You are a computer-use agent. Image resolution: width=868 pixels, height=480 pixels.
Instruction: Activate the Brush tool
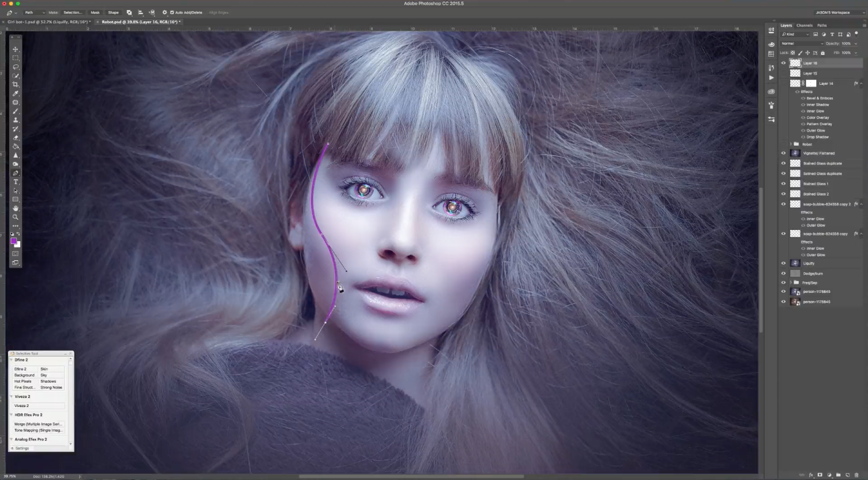pyautogui.click(x=16, y=111)
